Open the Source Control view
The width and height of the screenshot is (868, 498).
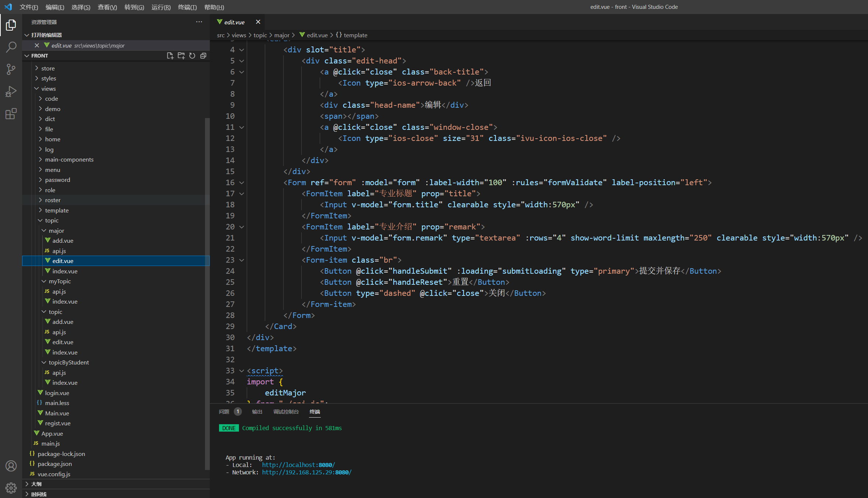[11, 69]
